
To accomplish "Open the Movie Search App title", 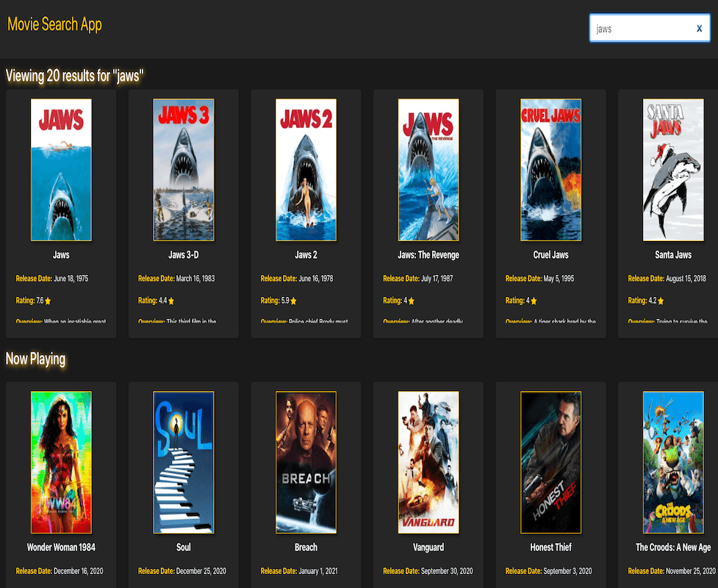I will click(x=54, y=24).
